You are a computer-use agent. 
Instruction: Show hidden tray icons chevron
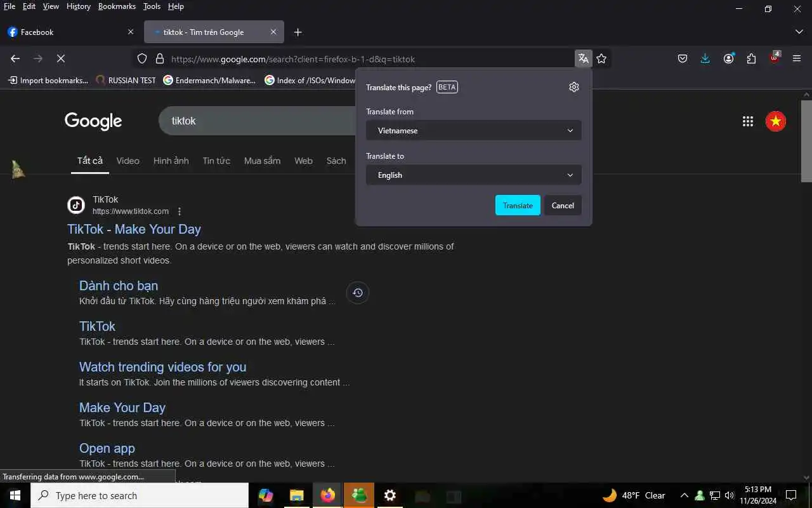pyautogui.click(x=684, y=495)
